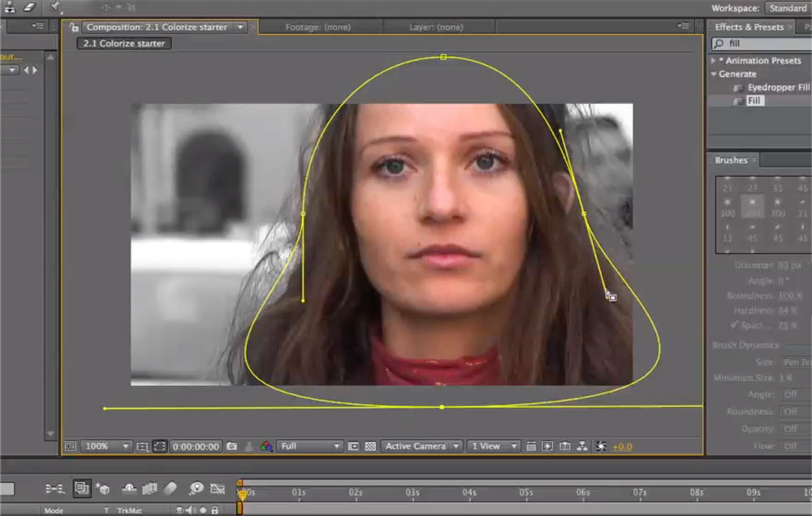This screenshot has width=812, height=516.
Task: Collapse the Generate category
Action: click(x=714, y=74)
